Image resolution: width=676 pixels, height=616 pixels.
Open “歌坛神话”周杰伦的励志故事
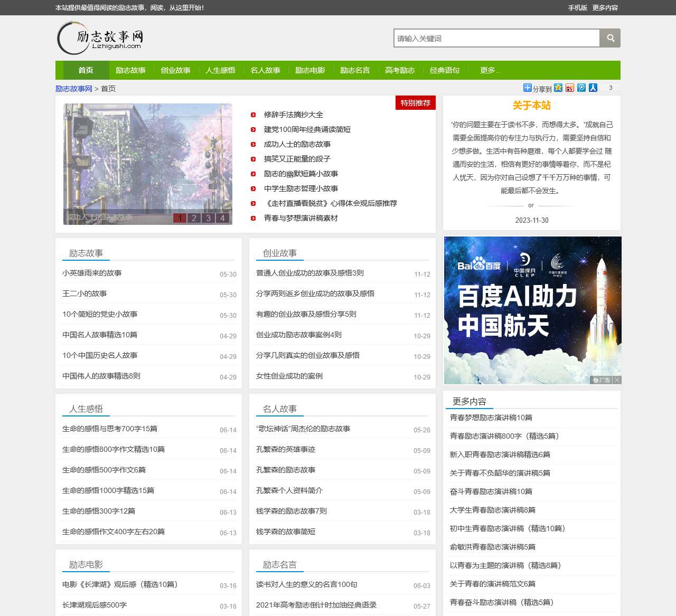303,429
